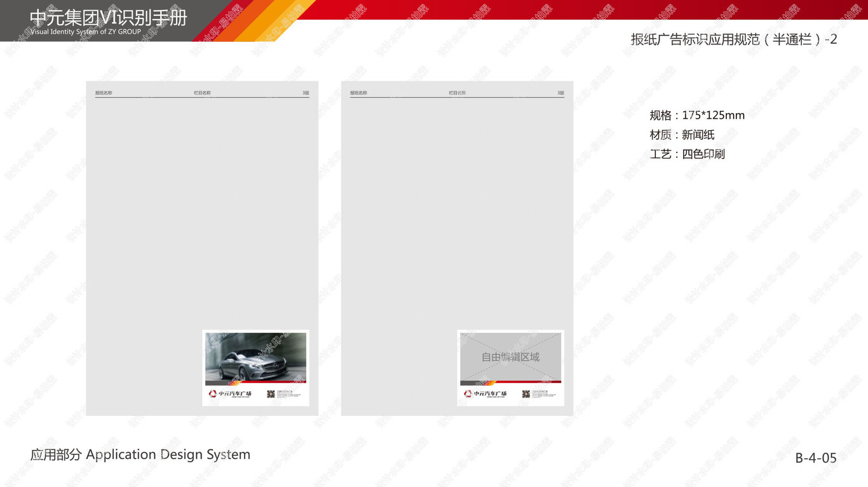Click footer text 应用部分 Application Design System
This screenshot has height=487, width=868.
coord(140,455)
